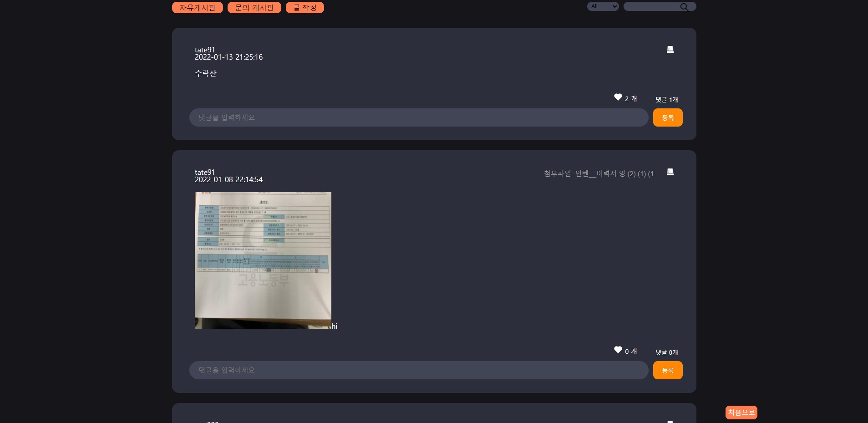Click the laptop icon on the 수락산 post
This screenshot has height=423, width=868.
[669, 49]
